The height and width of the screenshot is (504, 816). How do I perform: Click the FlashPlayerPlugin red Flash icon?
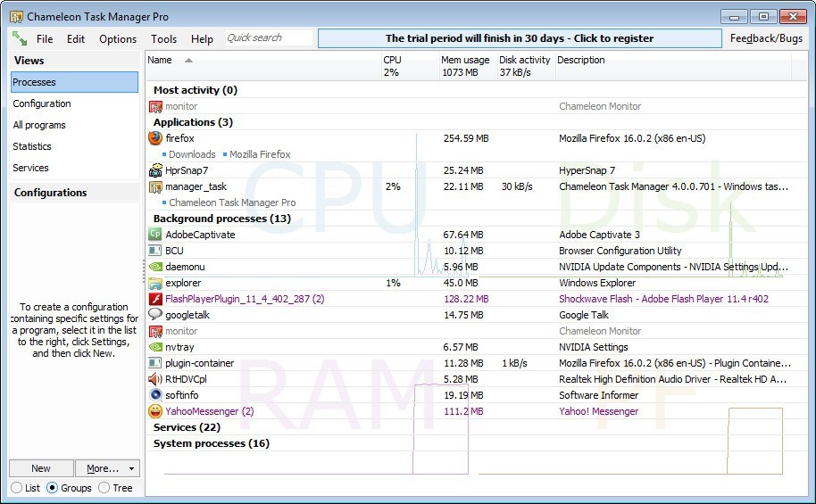(155, 299)
